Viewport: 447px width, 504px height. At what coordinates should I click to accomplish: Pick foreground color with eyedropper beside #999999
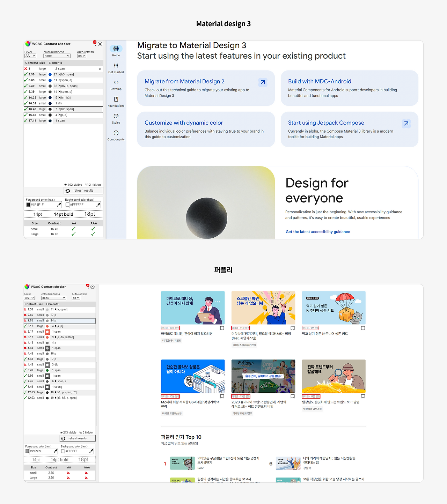click(56, 451)
